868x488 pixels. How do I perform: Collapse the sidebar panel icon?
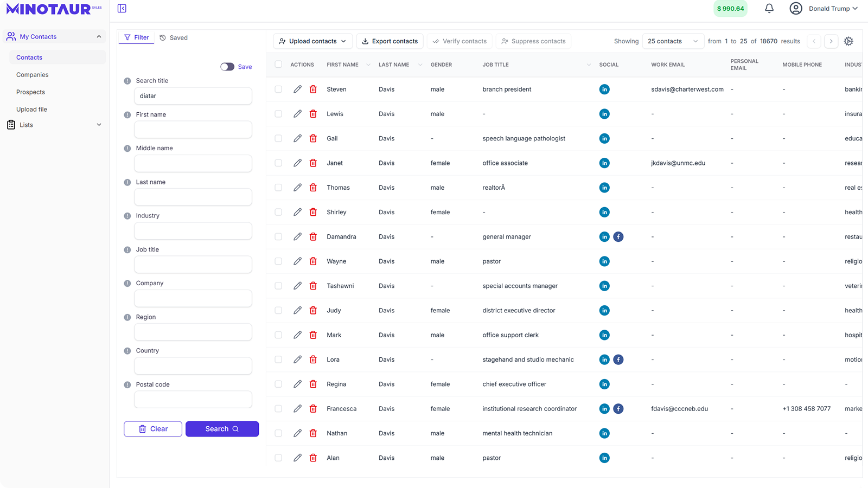(122, 8)
